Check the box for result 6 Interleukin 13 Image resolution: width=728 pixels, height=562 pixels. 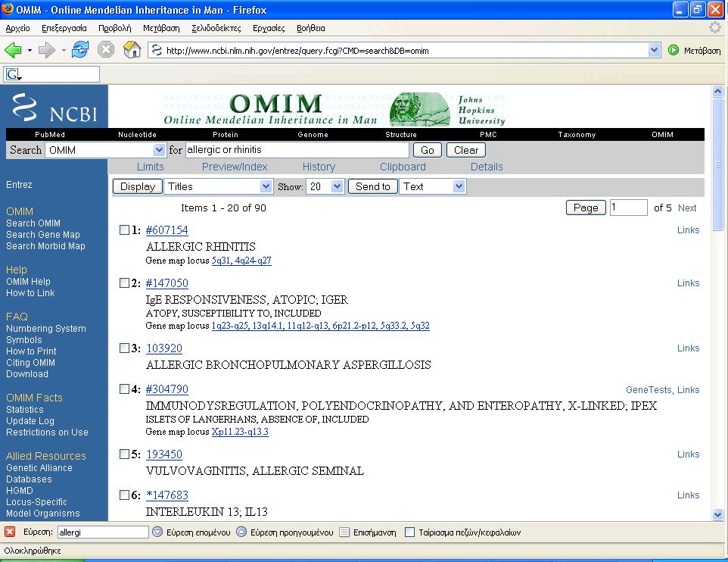coord(124,495)
